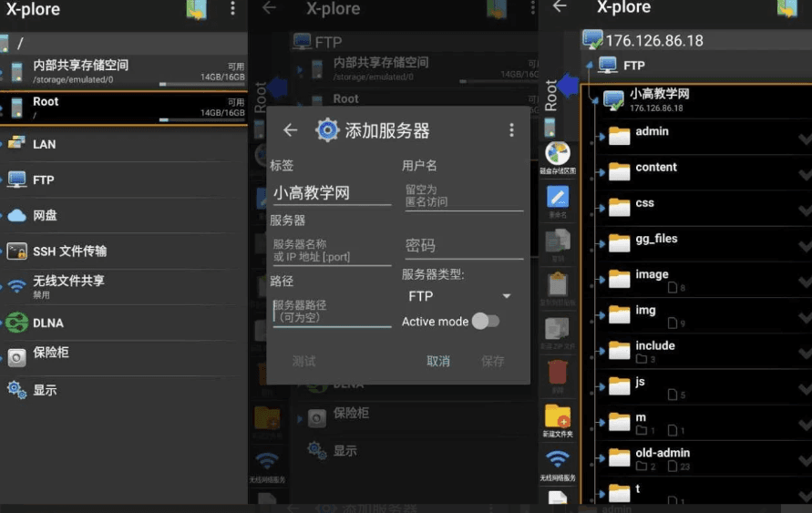Click the new ZIP file tool
The height and width of the screenshot is (513, 812).
point(558,333)
